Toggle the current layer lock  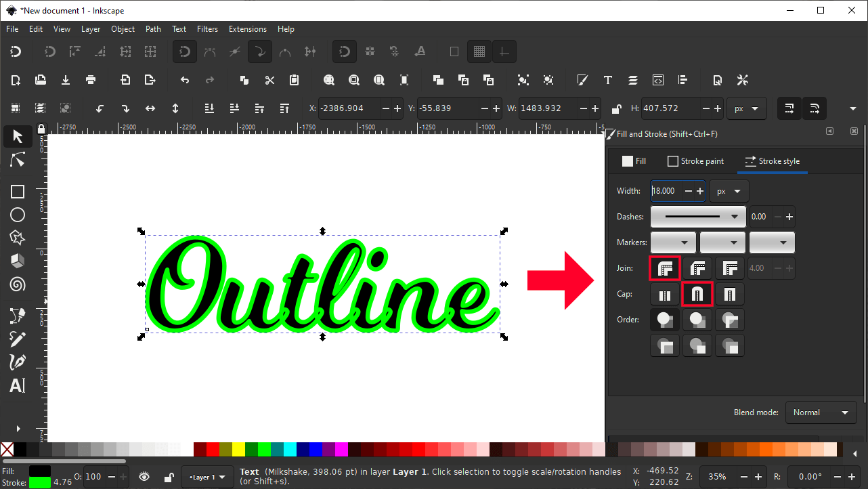169,477
